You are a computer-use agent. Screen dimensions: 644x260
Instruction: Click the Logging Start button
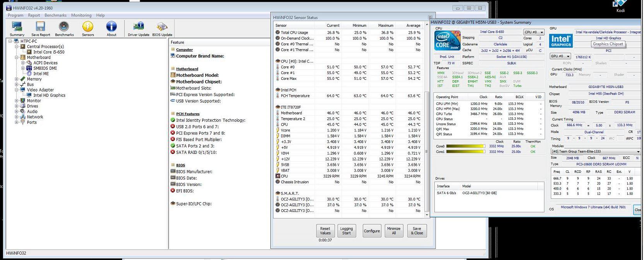[347, 231]
